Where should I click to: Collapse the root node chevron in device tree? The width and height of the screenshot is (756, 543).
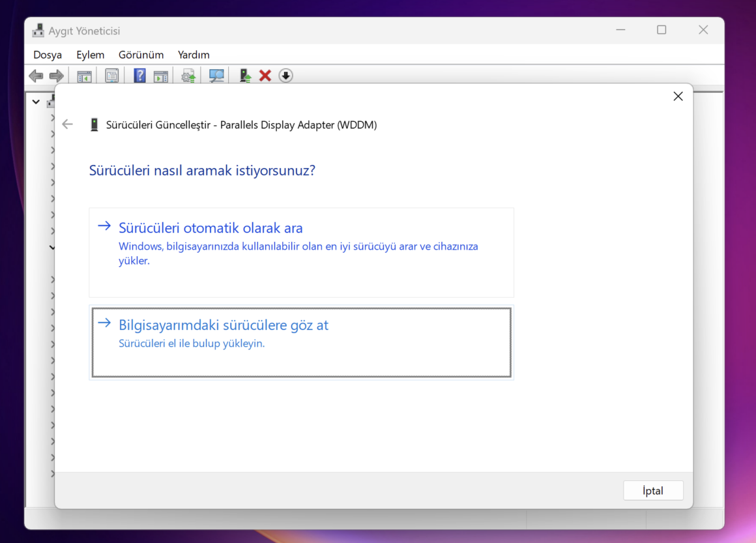pos(36,102)
